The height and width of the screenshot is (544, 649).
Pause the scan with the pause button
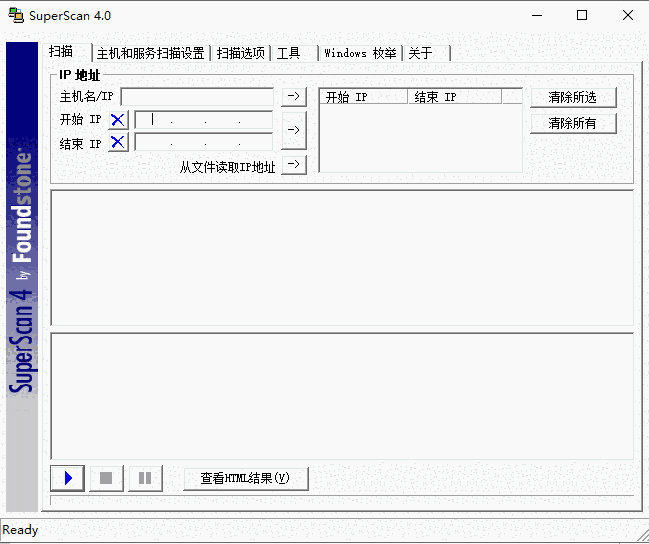point(145,478)
